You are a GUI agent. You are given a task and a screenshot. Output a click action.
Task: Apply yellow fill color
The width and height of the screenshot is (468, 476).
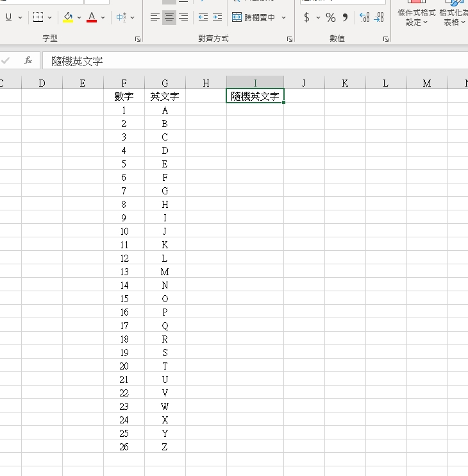click(x=68, y=17)
